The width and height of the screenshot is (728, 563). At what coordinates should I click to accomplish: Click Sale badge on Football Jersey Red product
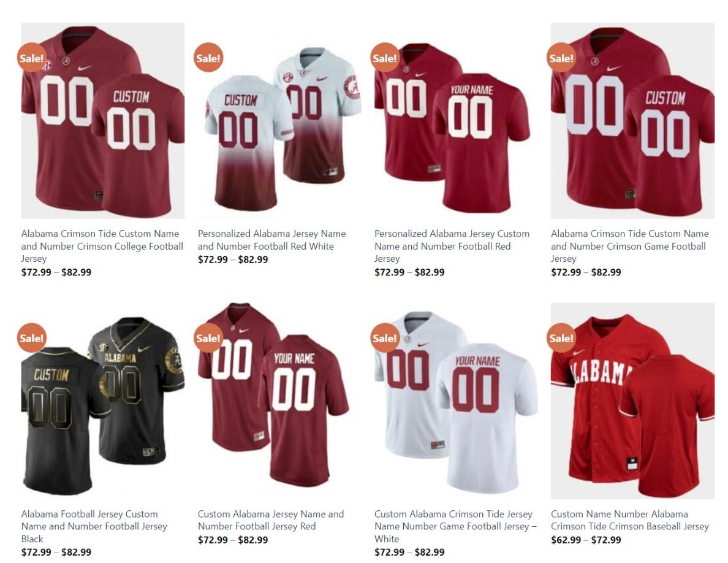click(x=208, y=338)
